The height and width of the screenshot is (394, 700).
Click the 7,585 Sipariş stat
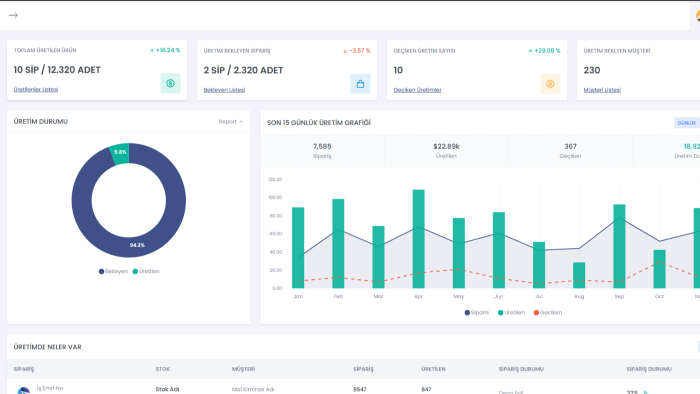[x=322, y=151]
